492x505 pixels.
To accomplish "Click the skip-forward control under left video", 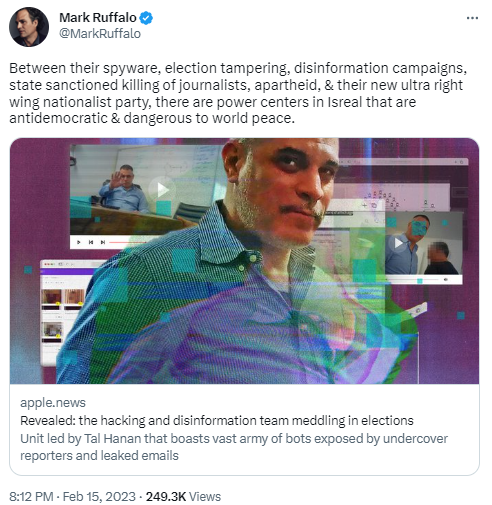I will (103, 242).
